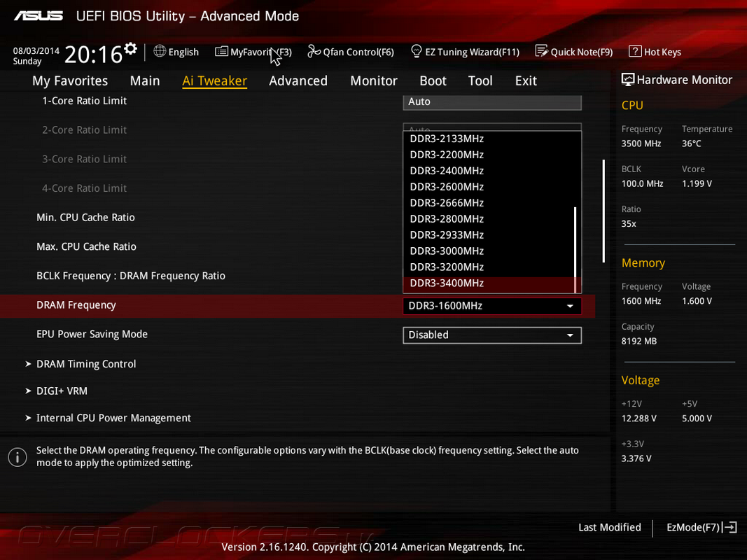Click the Hardware Monitor screen icon
Viewport: 747px width, 560px height.
pyautogui.click(x=628, y=80)
